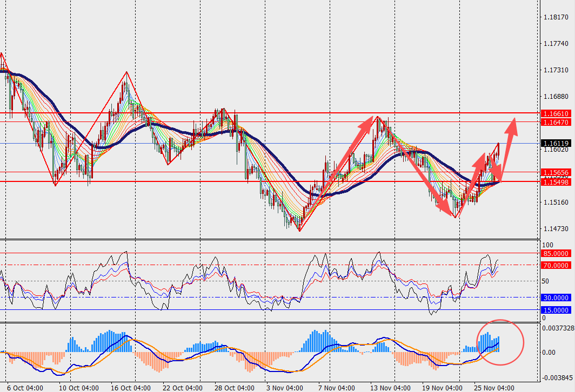Viewport: 575px width, 392px height.
Task: Click the oscillator 100 scale label
Action: click(x=548, y=245)
